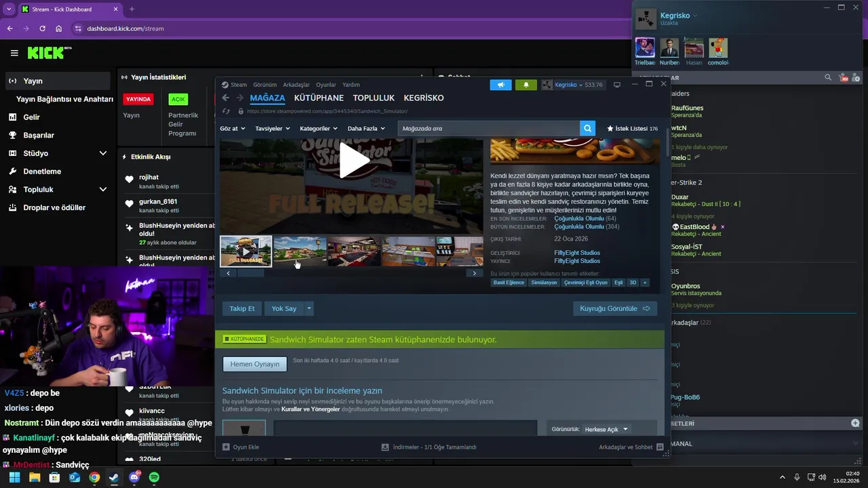
Task: Click the Steam announcements megaphone icon
Action: (500, 85)
